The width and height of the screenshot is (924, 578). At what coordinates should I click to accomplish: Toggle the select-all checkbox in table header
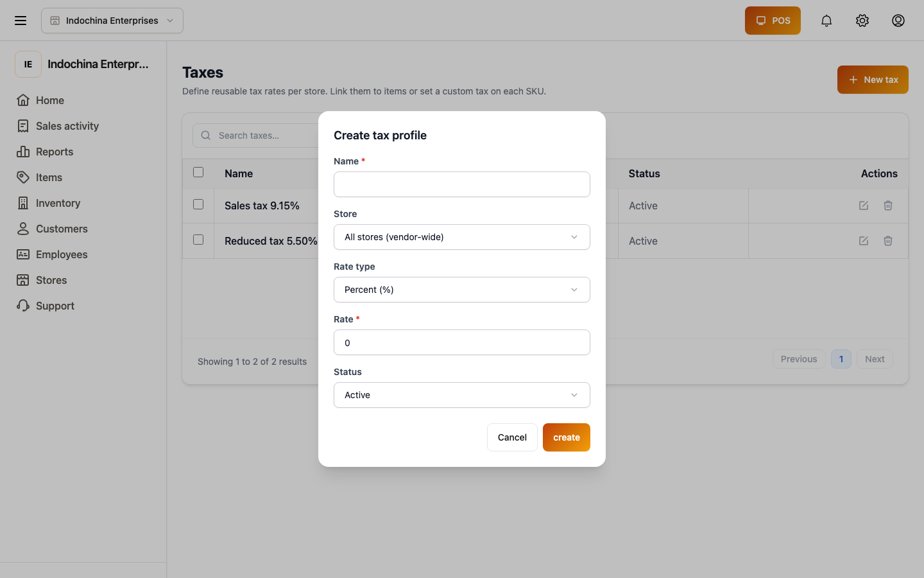tap(198, 172)
